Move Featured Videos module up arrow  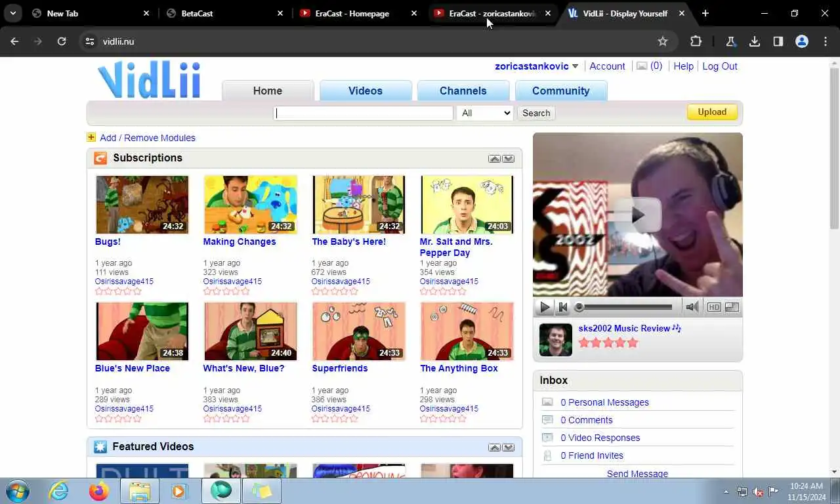pos(494,448)
